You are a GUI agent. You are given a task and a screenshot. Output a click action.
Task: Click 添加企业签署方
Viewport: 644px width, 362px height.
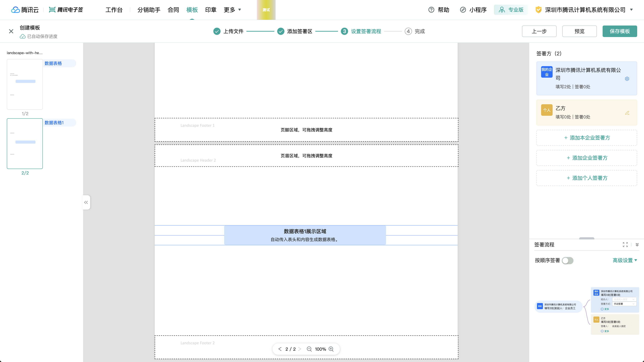[x=587, y=158]
